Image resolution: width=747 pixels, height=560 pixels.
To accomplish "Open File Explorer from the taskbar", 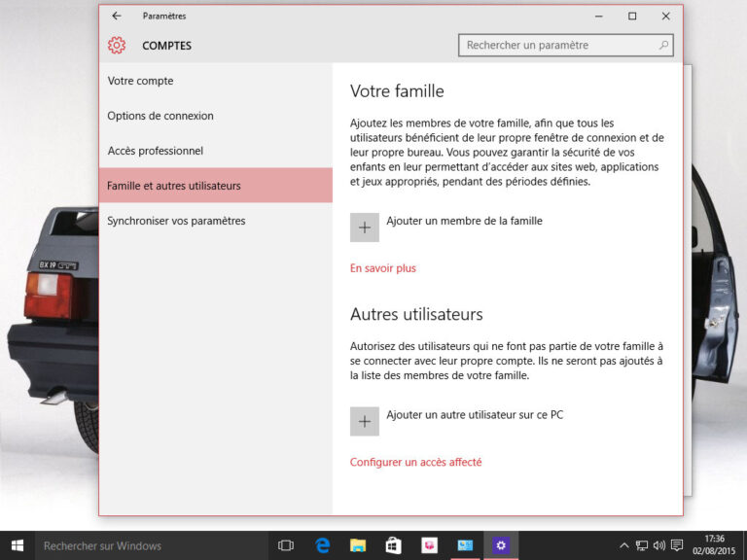I will pyautogui.click(x=357, y=545).
